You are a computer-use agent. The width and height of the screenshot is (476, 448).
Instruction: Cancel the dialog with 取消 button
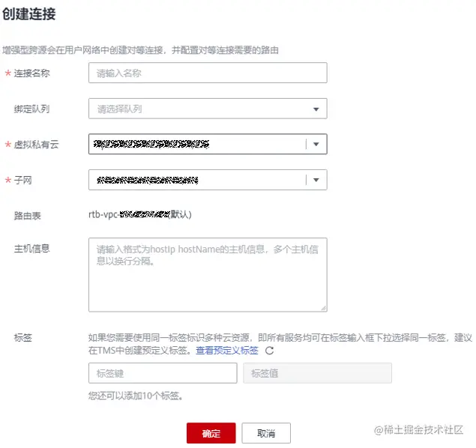266,433
